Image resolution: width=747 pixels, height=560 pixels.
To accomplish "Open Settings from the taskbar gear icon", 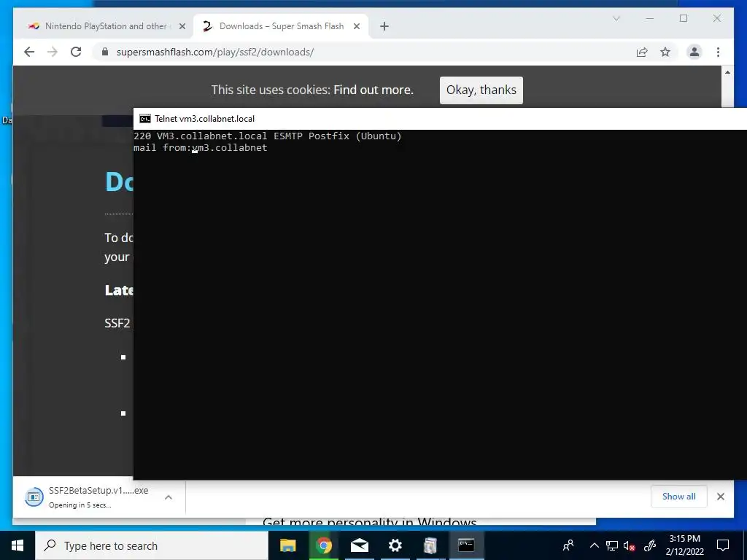I will (395, 545).
